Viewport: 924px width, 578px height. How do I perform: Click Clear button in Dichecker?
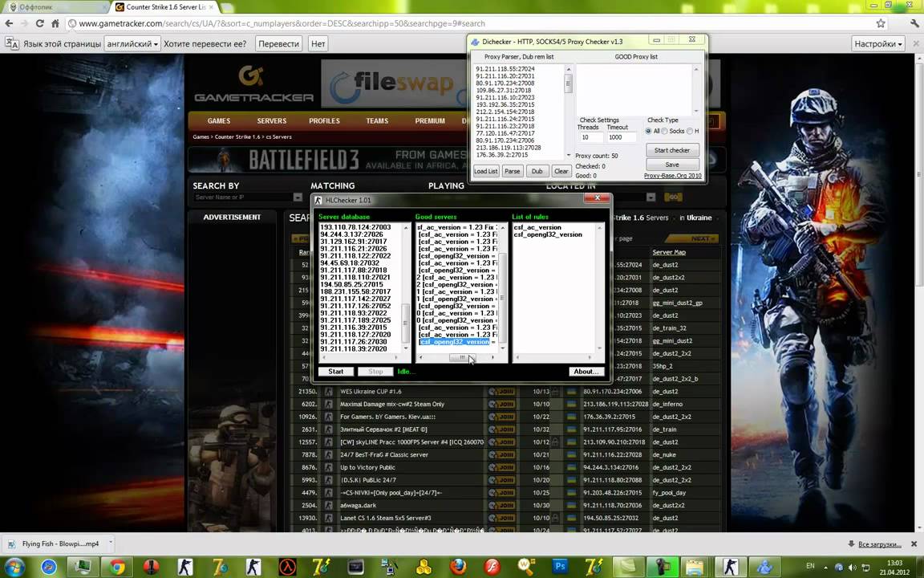pyautogui.click(x=561, y=171)
